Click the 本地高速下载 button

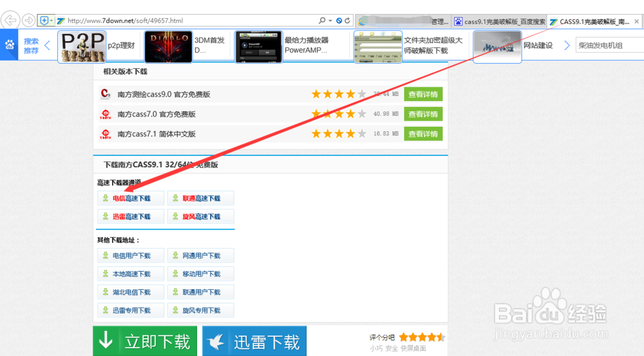point(131,274)
